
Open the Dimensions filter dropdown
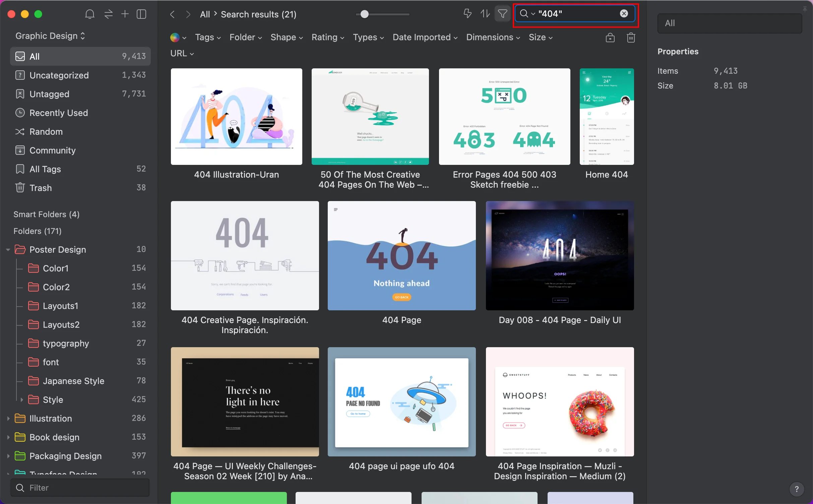[493, 37]
